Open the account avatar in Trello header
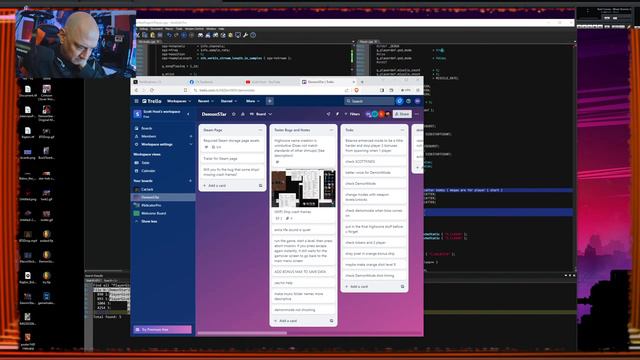This screenshot has width=640, height=360. 418,101
